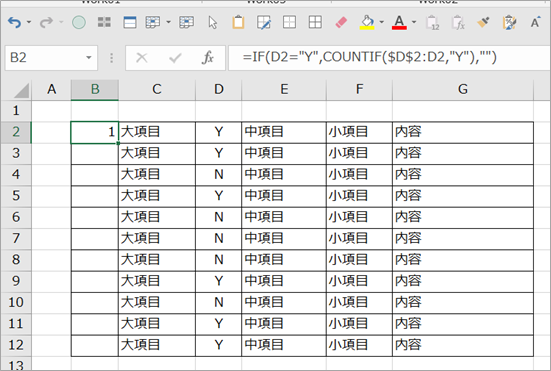Click the all borders grid icon

(x=315, y=22)
